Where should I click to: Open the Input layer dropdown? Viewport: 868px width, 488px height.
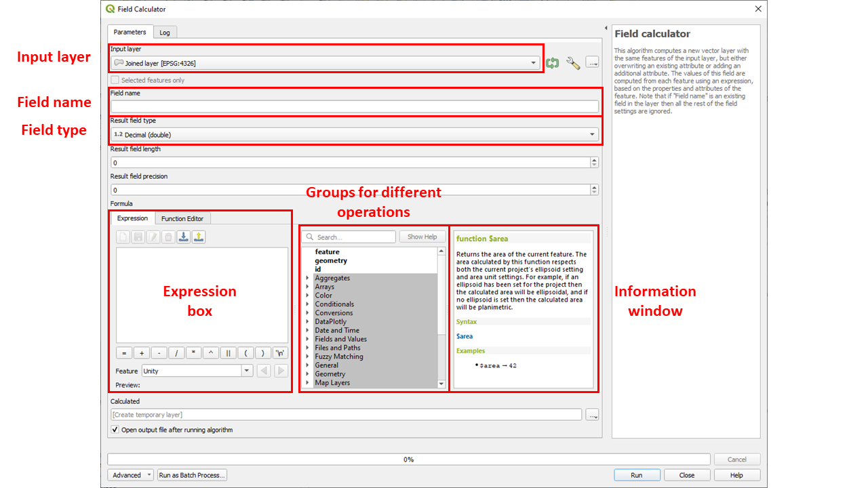(x=325, y=63)
